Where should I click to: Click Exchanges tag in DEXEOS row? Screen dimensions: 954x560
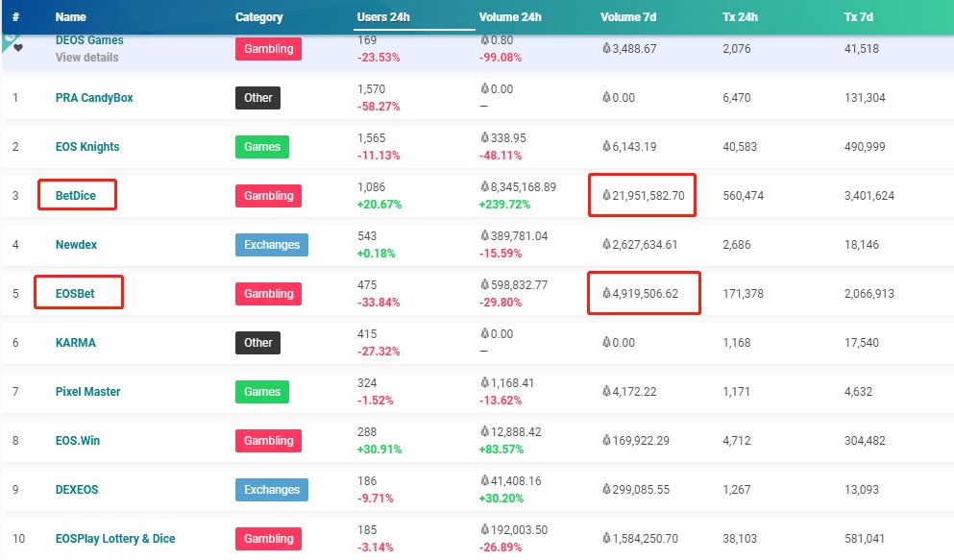(272, 490)
